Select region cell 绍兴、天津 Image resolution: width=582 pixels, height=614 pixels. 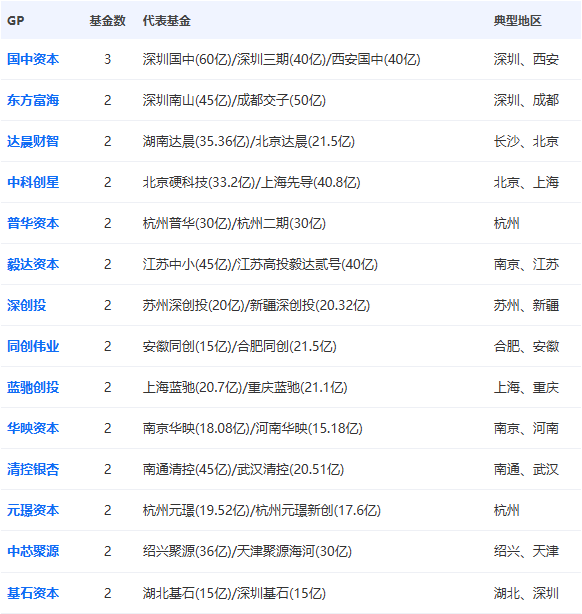pyautogui.click(x=526, y=551)
